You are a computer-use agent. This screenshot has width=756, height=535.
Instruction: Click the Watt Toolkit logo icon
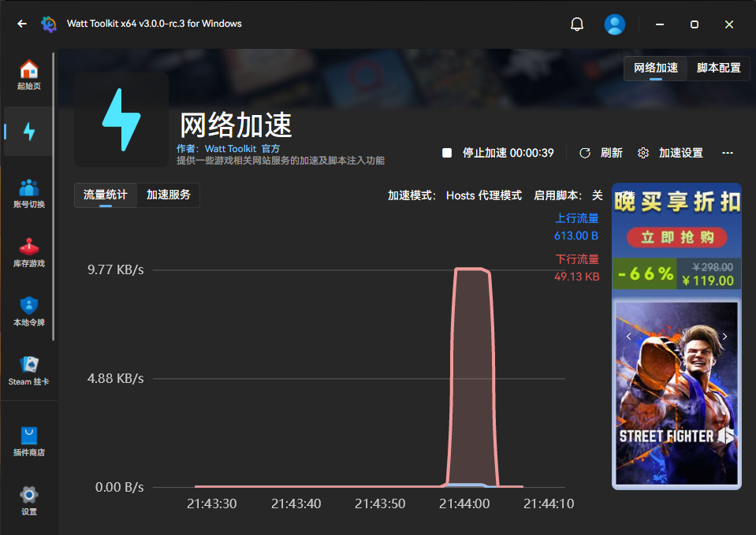click(49, 24)
